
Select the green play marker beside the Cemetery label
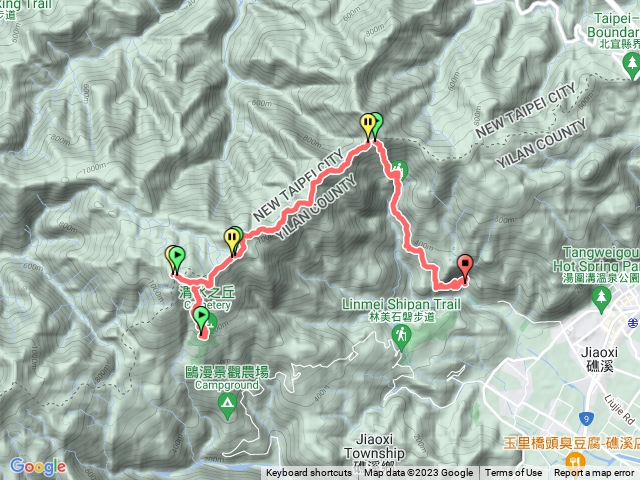(x=177, y=260)
